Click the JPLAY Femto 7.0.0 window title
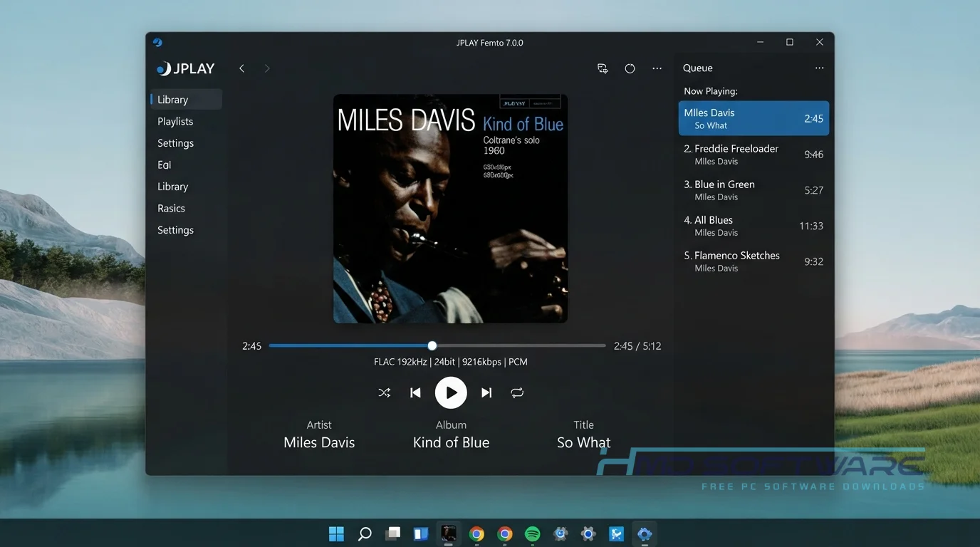Viewport: 980px width, 547px height. click(x=490, y=43)
